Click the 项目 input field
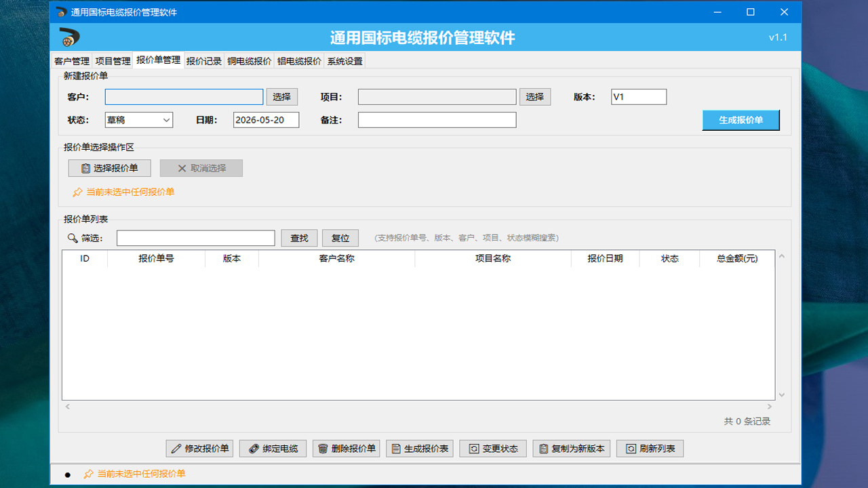 [437, 97]
